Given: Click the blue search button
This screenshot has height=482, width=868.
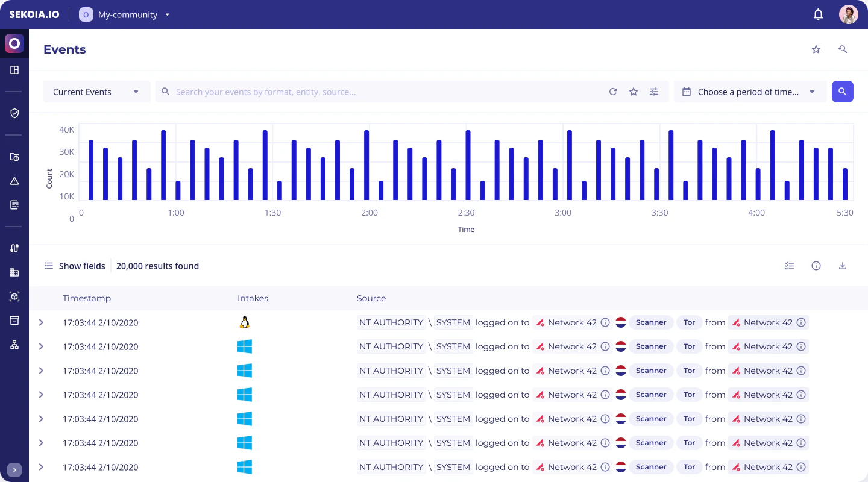Looking at the screenshot, I should pos(842,92).
